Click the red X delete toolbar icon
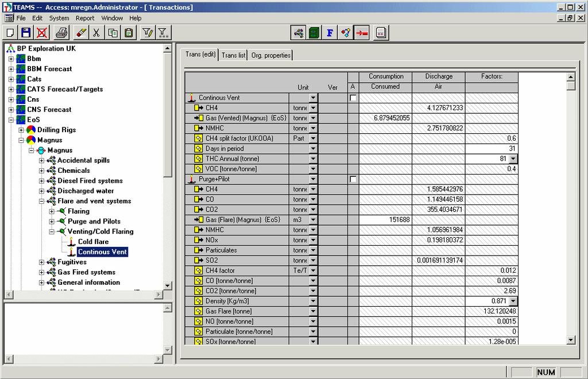 [42, 33]
